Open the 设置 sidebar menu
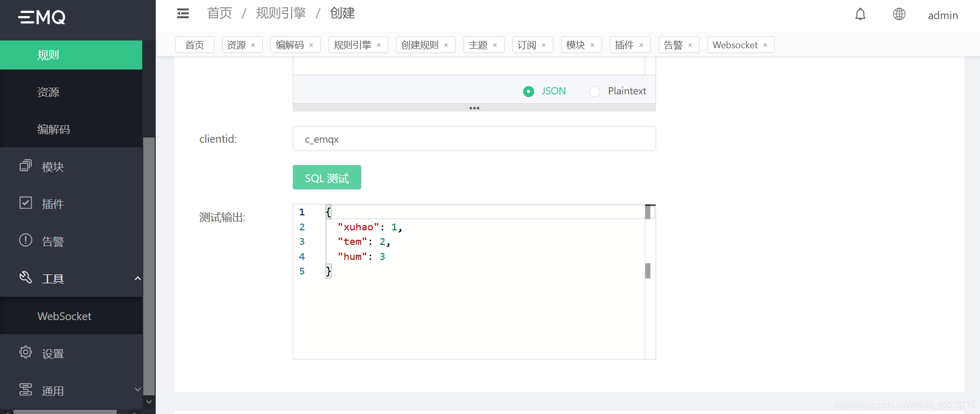 (71, 353)
